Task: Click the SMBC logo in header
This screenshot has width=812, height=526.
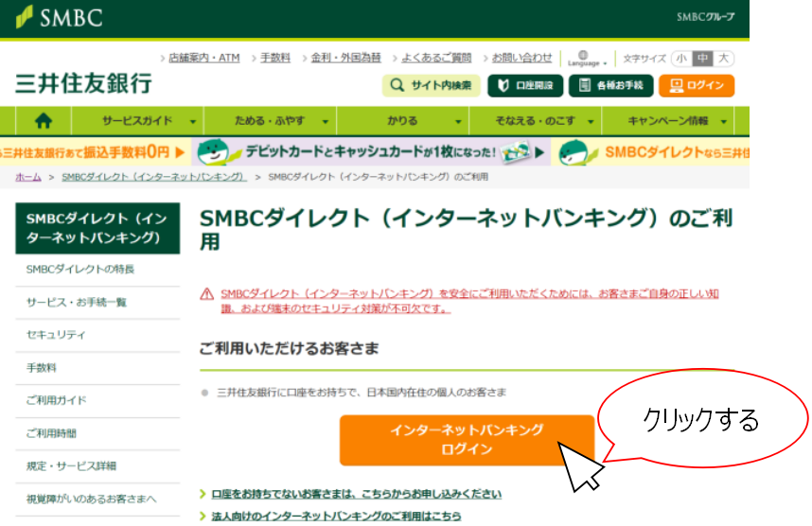Action: click(59, 17)
